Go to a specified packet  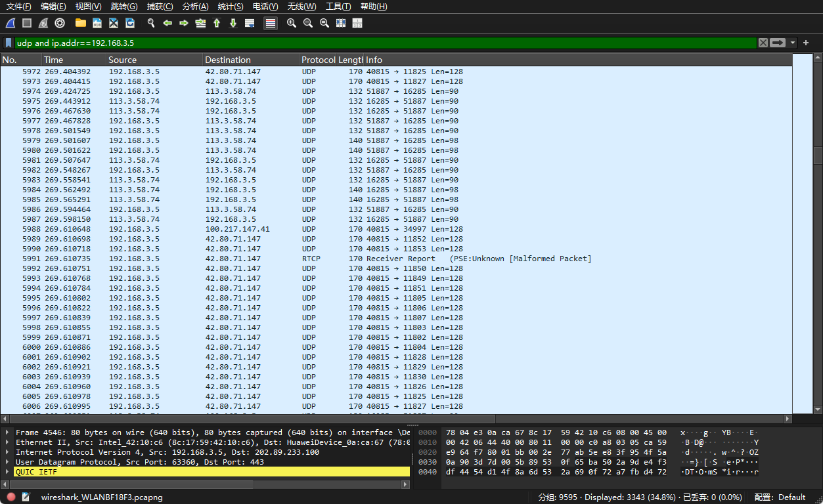coord(200,23)
